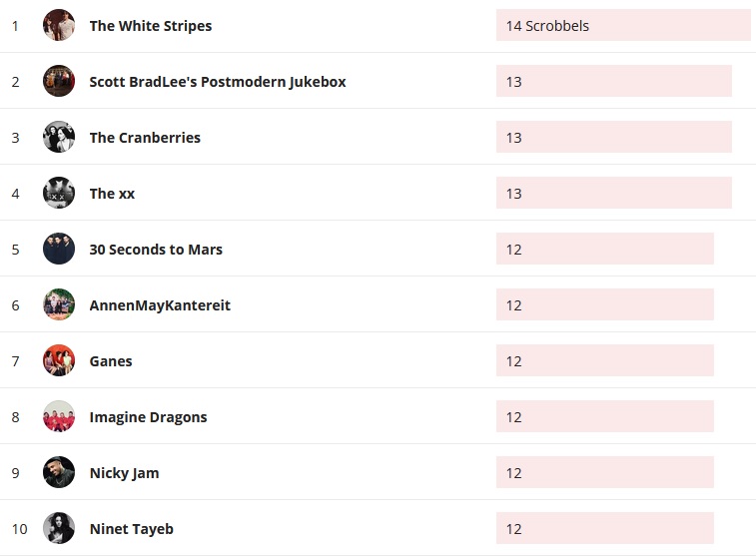This screenshot has height=556, width=756.
Task: Go to The Cranberries artist page
Action: click(145, 138)
